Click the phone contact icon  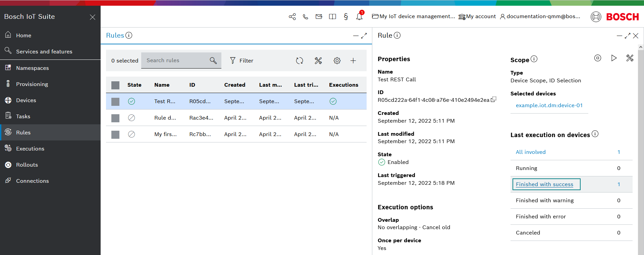tap(306, 16)
